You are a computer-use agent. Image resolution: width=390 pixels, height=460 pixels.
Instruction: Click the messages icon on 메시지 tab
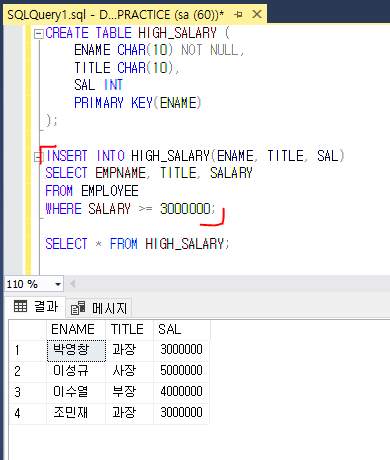[x=78, y=308]
